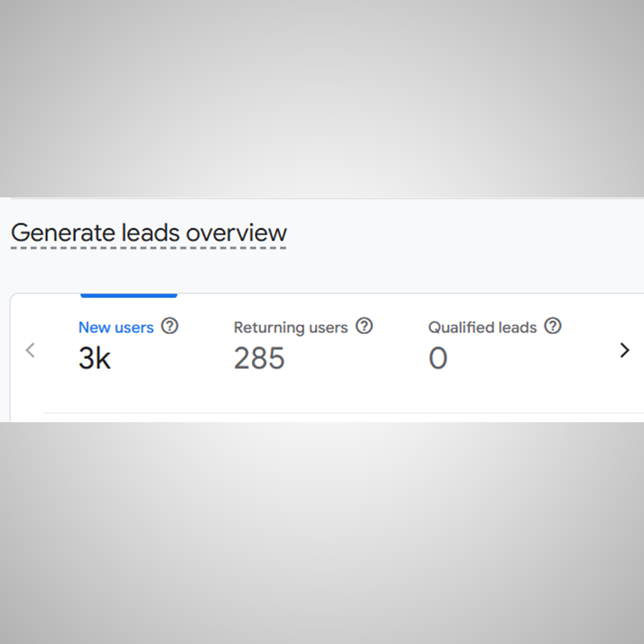The image size is (644, 644).
Task: Select the New users metric tab
Action: [116, 327]
